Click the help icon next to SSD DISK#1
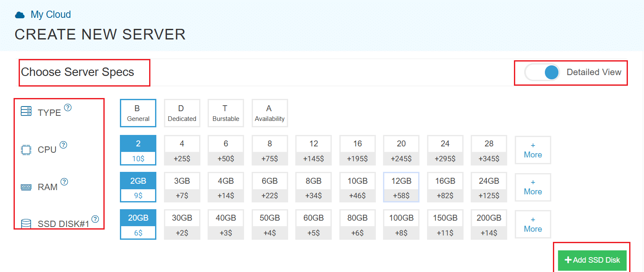Viewport: 644px width, 272px height. 95,219
